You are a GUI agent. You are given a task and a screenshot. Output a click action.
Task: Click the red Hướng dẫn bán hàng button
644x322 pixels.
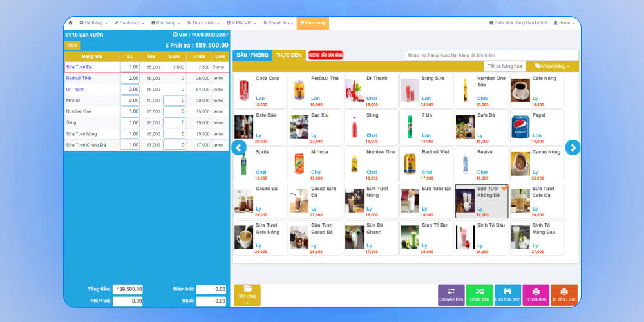325,55
